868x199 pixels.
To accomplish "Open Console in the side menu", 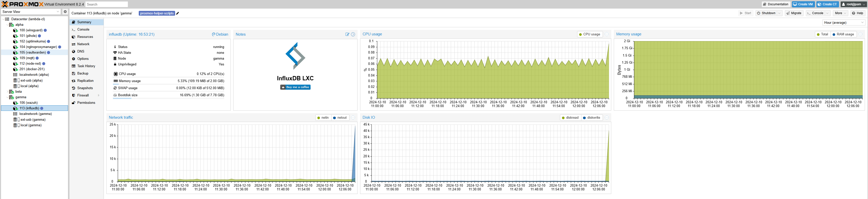I will click(87, 30).
